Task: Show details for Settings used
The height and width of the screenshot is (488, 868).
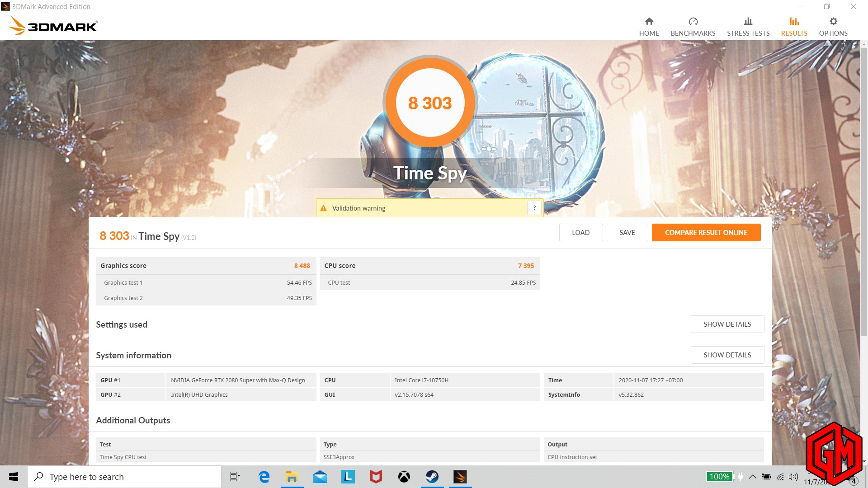Action: point(727,324)
